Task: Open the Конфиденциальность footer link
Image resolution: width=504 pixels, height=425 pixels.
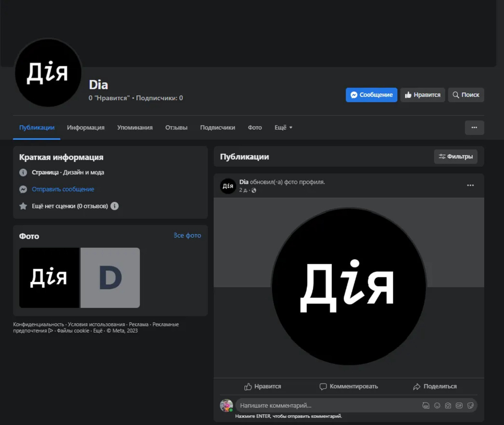Action: (39, 324)
